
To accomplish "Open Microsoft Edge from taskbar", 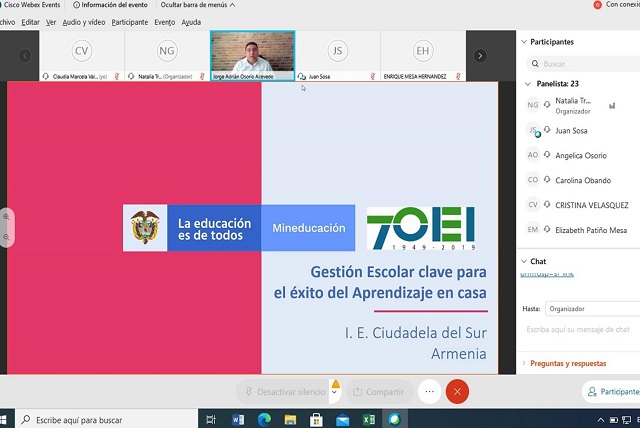I will tap(264, 419).
